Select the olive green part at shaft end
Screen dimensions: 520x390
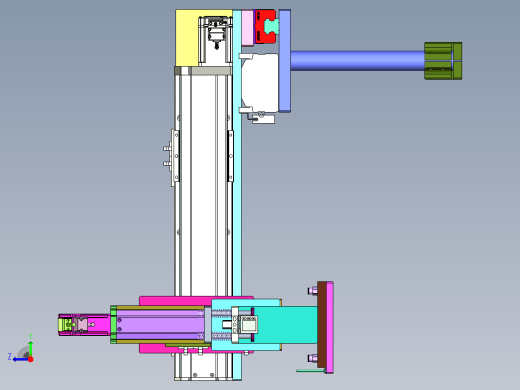tap(443, 61)
